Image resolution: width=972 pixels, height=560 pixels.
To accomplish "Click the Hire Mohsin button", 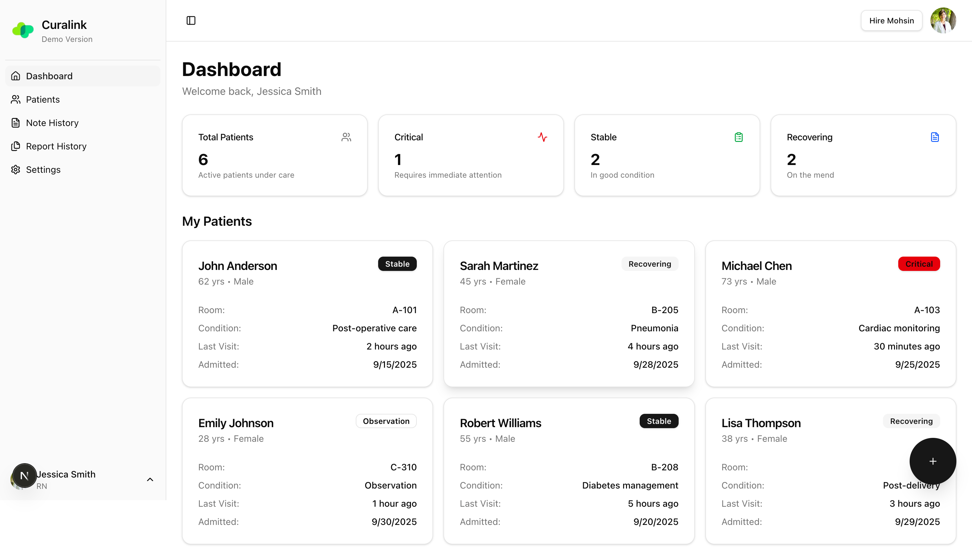I will click(891, 20).
